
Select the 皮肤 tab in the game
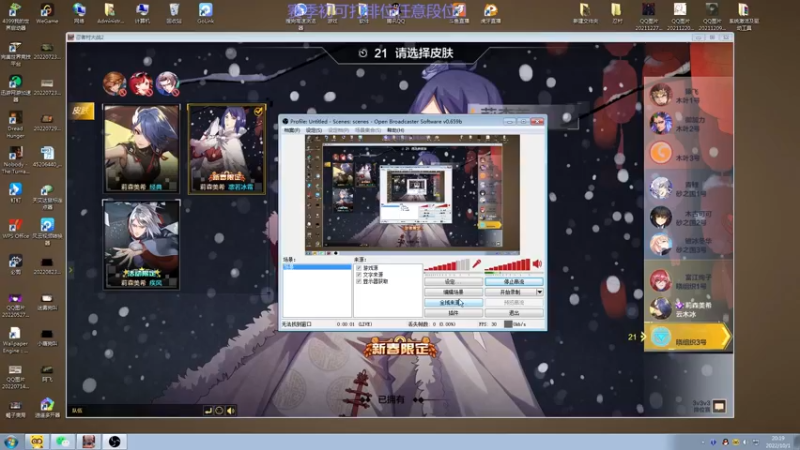pyautogui.click(x=82, y=111)
